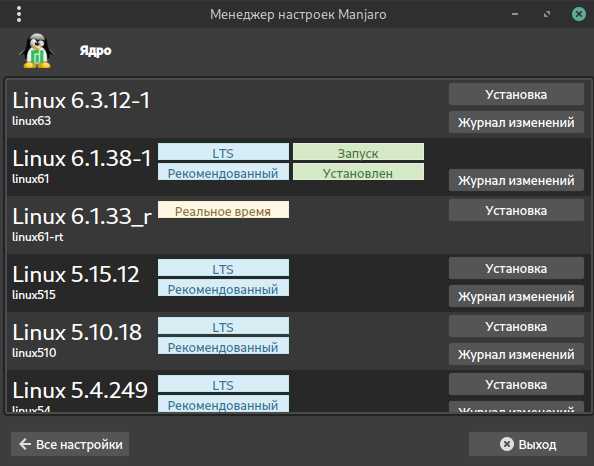Screen dimensions: 594x466
Task: Go back to Все настройки
Action: coord(70,444)
